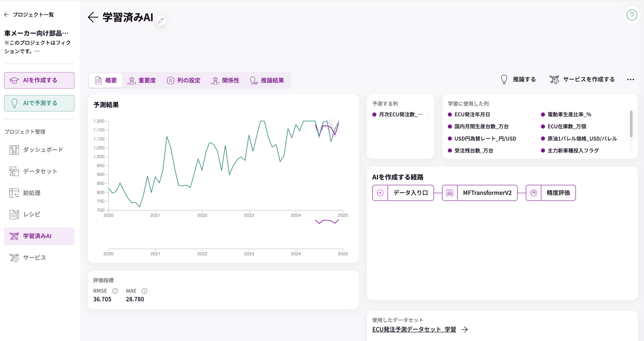The width and height of the screenshot is (644, 341).
Task: Select the 精度評価 pipeline step label
Action: (x=558, y=193)
